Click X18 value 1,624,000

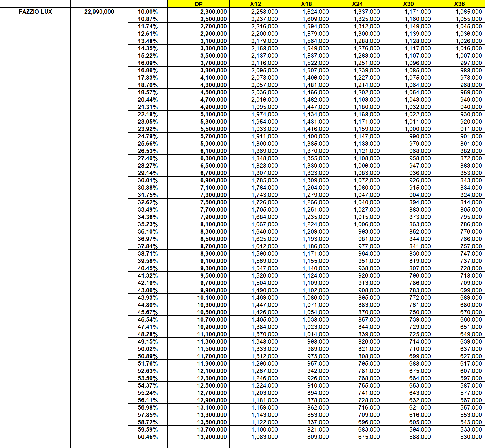click(x=306, y=12)
